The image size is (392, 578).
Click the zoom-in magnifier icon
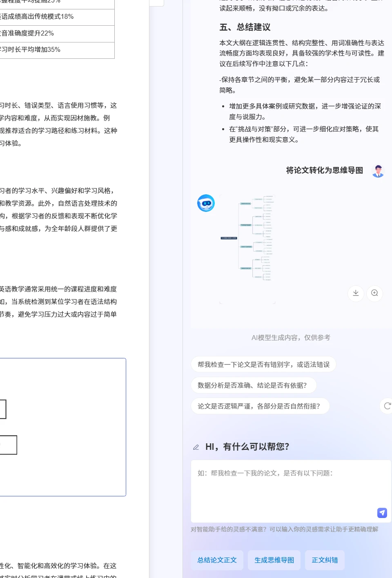pyautogui.click(x=374, y=293)
